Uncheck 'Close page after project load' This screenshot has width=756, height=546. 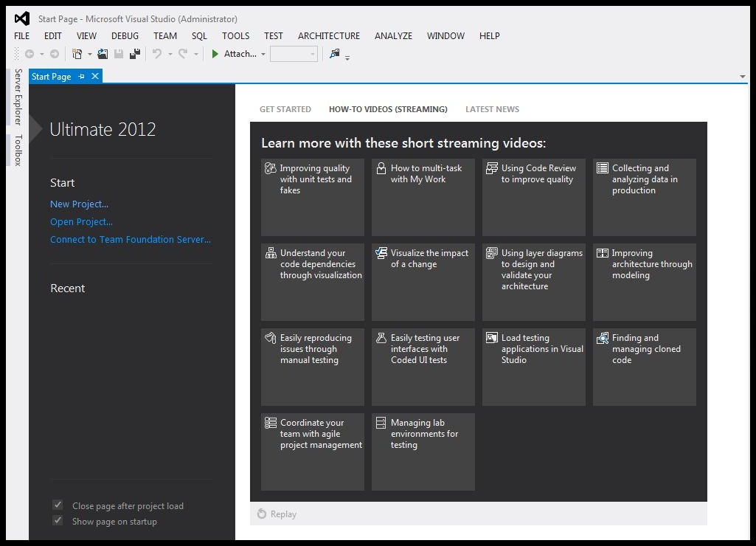(x=58, y=505)
